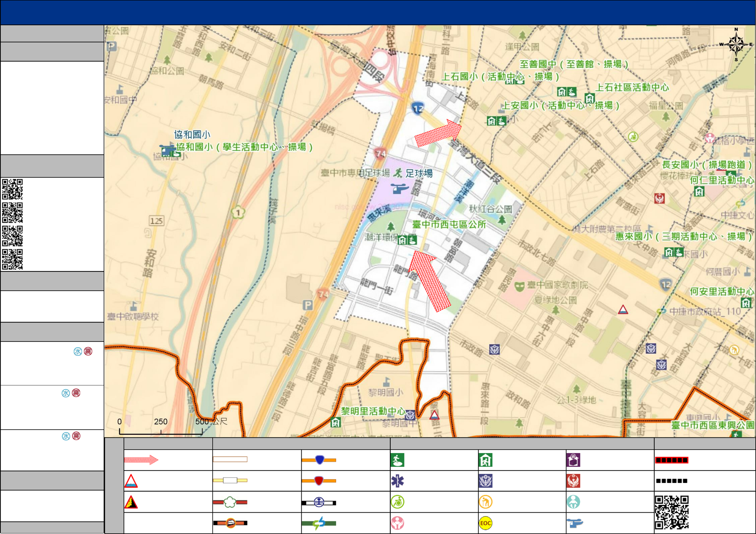This screenshot has height=534, width=756.
Task: Click the red evacuation arrow in the legend
Action: pyautogui.click(x=141, y=460)
